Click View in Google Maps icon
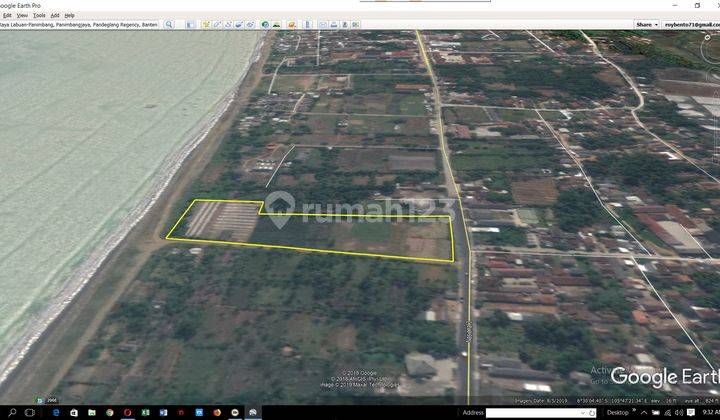This screenshot has width=720, height=420. click(x=356, y=24)
